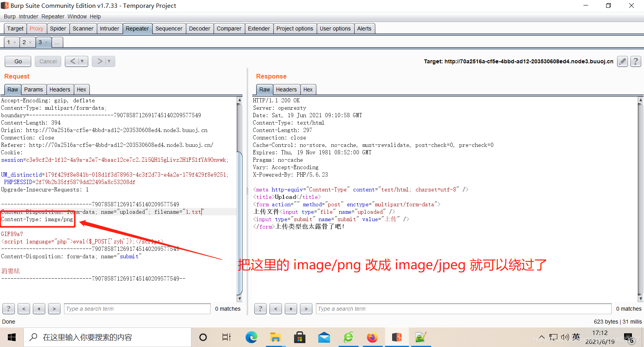Open Microsoft Store from taskbar
The height and width of the screenshot is (347, 644).
pyautogui.click(x=300, y=337)
